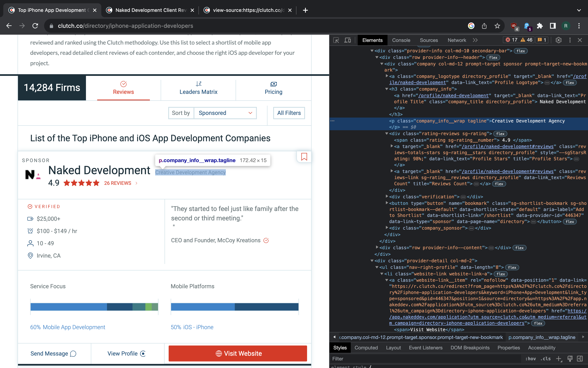Viewport: 588px width, 368px height.
Task: Click the Chrome back arrow
Action: coord(9,26)
